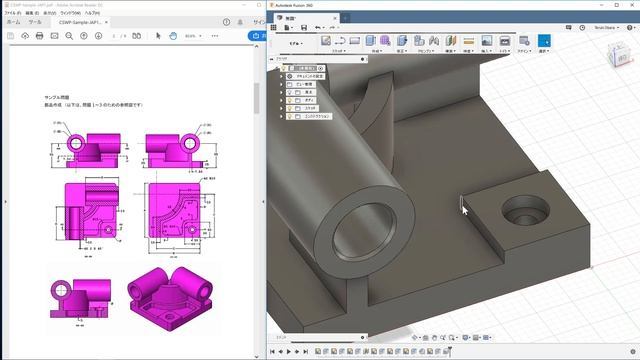
Task: Open the Fusion 360 data panel grid icon
Action: pos(273,27)
